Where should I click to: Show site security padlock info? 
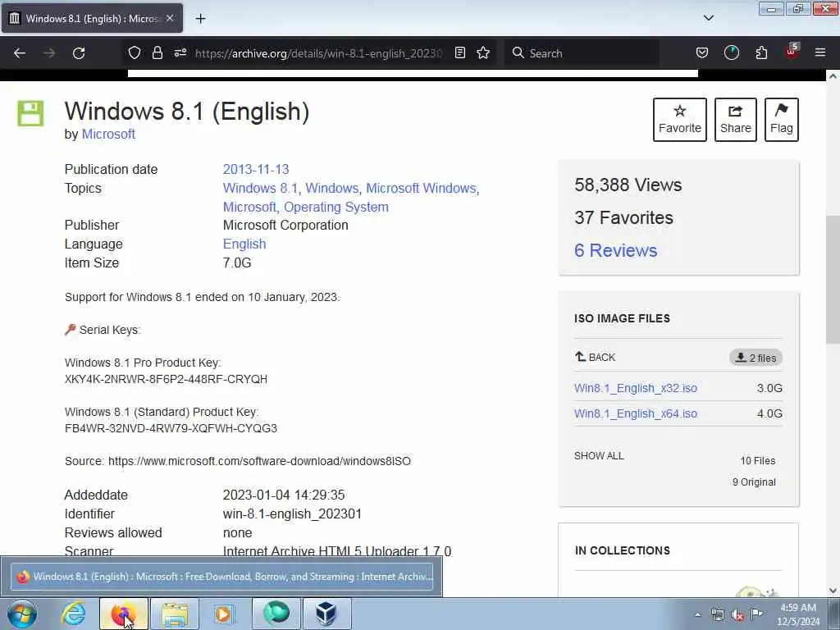click(157, 52)
